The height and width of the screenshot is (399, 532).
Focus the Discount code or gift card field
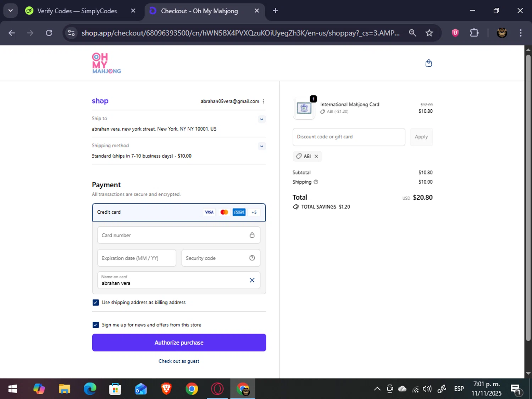point(349,137)
